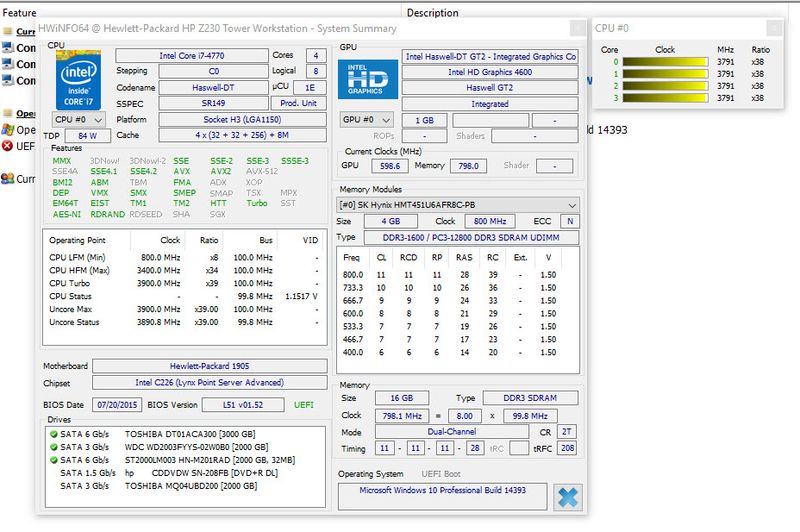Click green status icon for WDC WD2003FYYS drive
This screenshot has width=800, height=532.
[54, 447]
